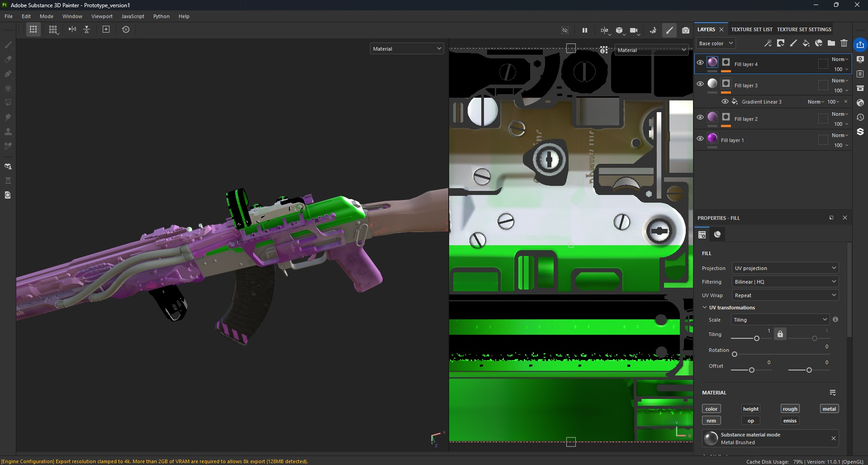Open the blue export textures button
Viewport: 868px width, 465px height.
860,45
